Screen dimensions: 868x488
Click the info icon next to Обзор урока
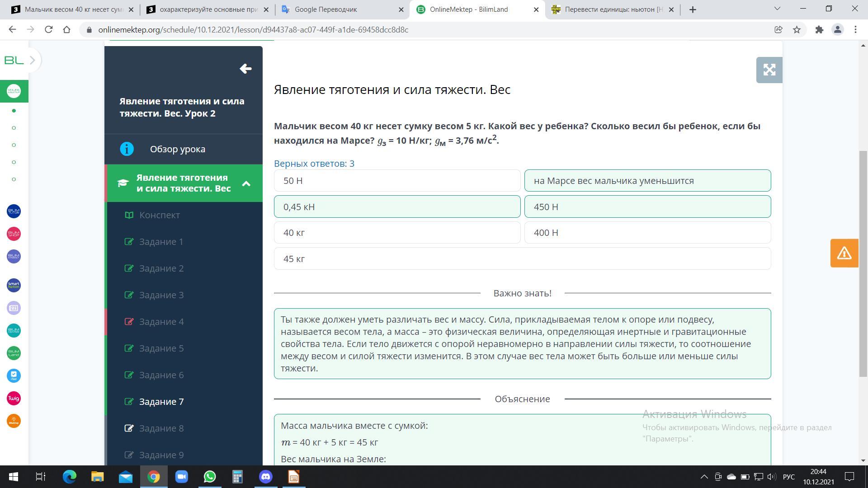tap(127, 149)
